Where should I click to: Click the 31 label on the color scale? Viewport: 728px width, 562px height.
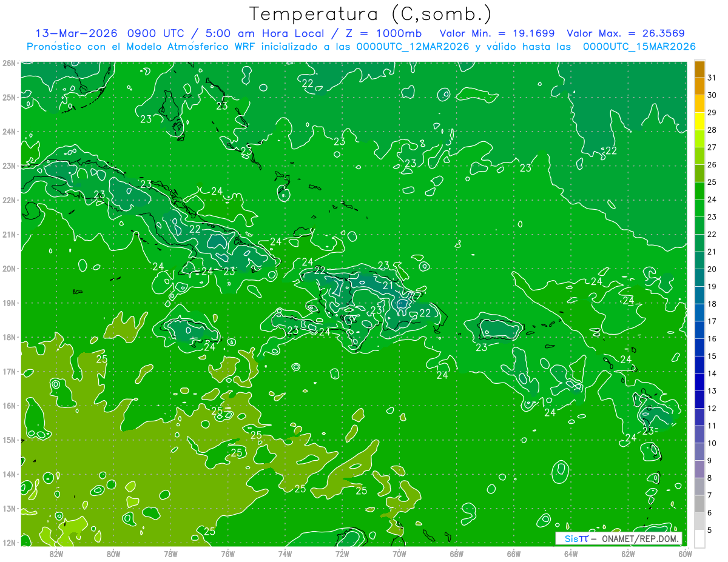point(712,78)
